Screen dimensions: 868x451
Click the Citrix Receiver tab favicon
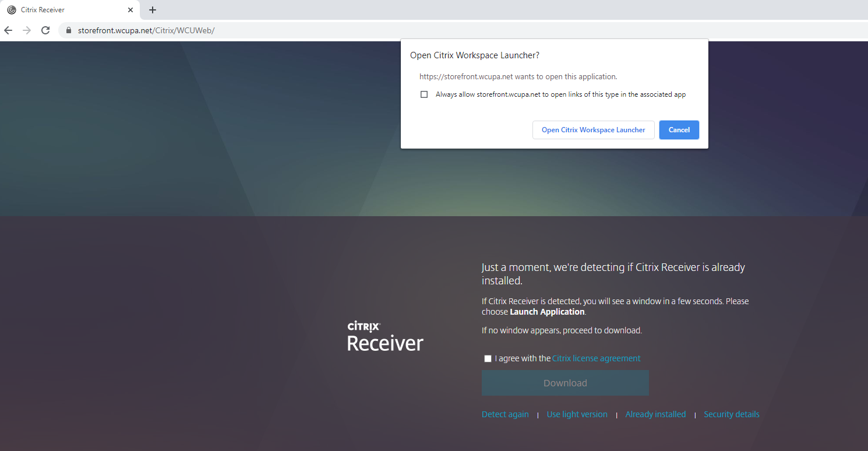click(12, 10)
